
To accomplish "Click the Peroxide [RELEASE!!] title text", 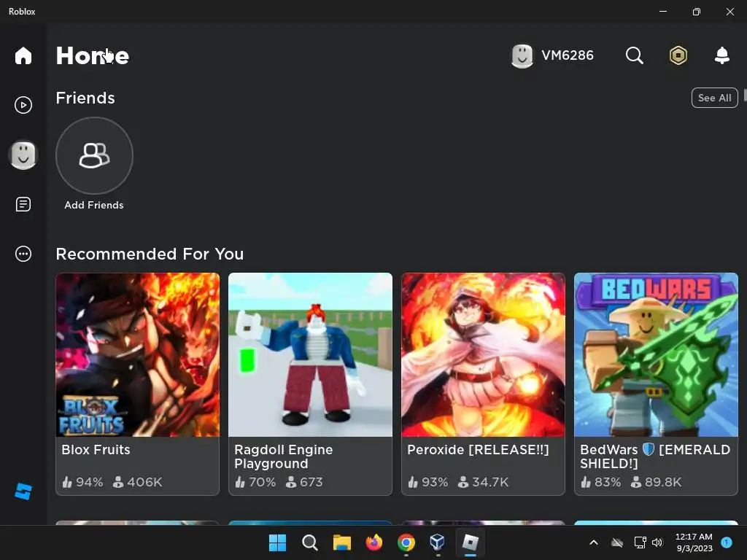I will 478,449.
